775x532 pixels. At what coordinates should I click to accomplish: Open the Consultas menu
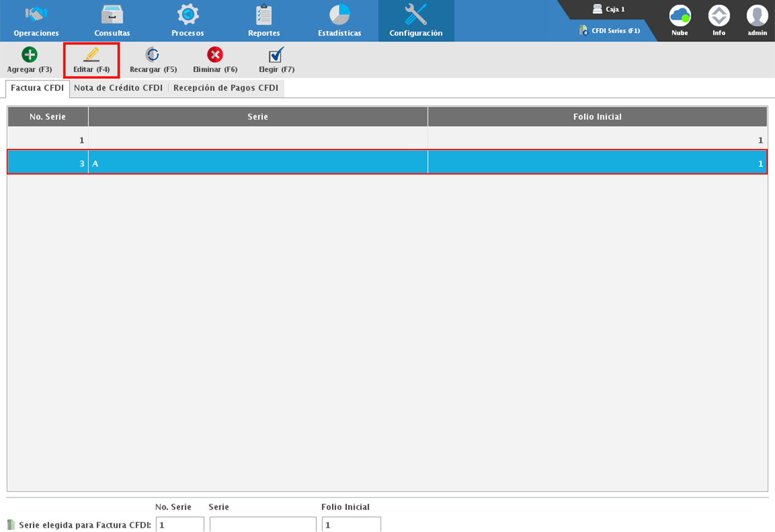(x=112, y=21)
